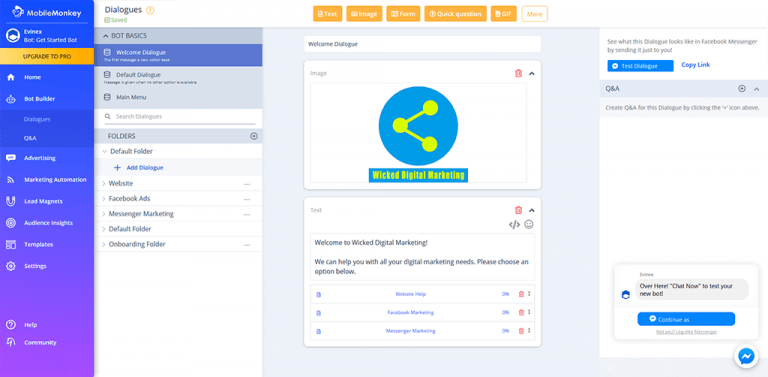Add an Image widget
The image size is (768, 377).
click(364, 14)
